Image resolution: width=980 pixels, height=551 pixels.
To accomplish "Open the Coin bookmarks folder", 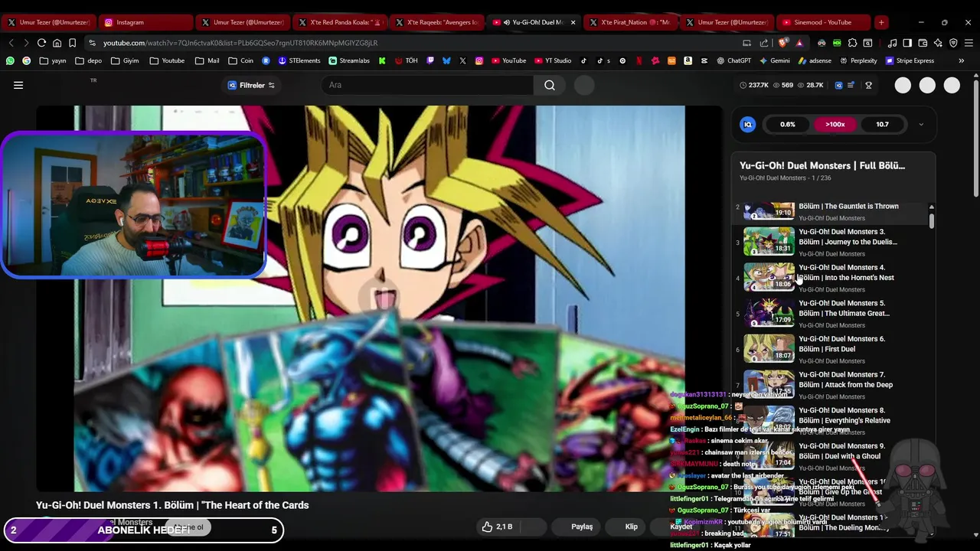I will point(240,60).
